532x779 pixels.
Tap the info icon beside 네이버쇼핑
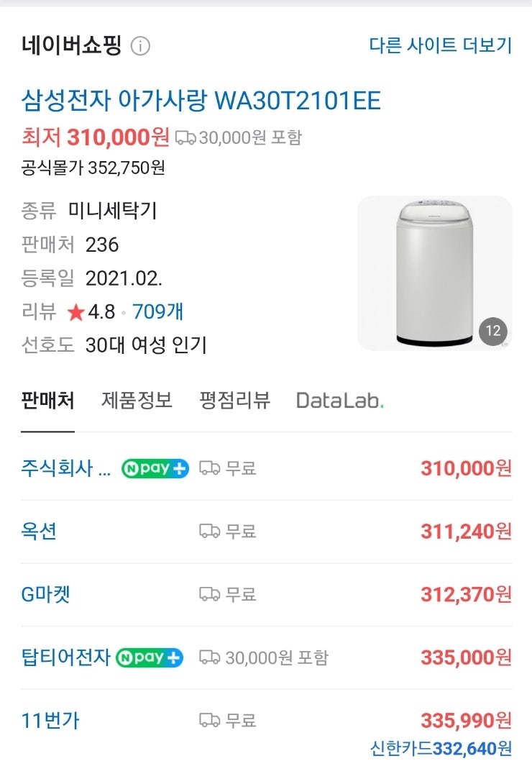[x=140, y=46]
